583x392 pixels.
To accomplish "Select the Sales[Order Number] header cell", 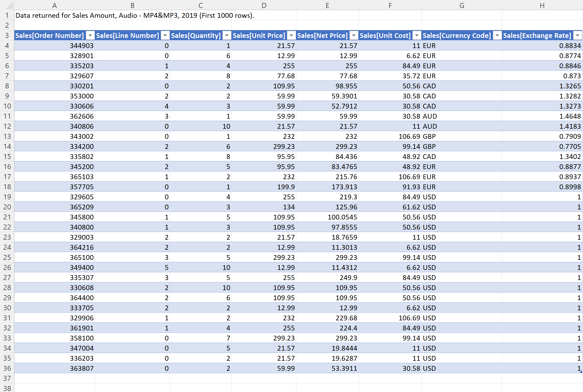I will tap(54, 36).
